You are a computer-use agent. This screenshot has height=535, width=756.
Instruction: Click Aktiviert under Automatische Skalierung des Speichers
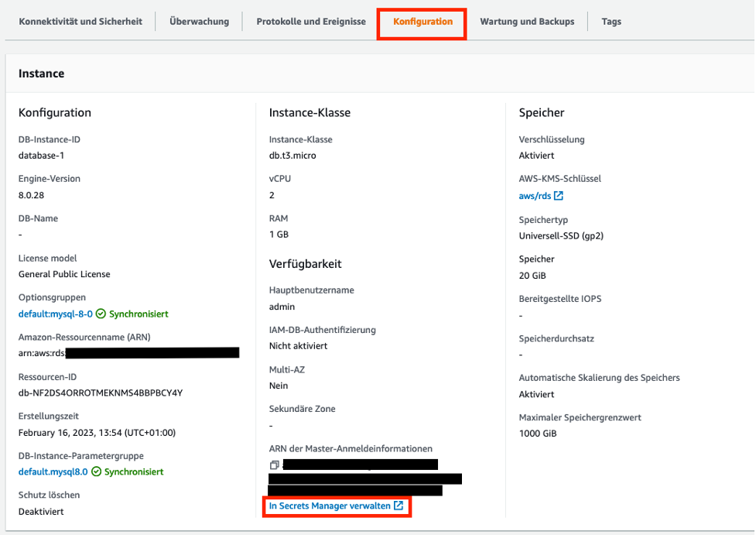pos(536,394)
